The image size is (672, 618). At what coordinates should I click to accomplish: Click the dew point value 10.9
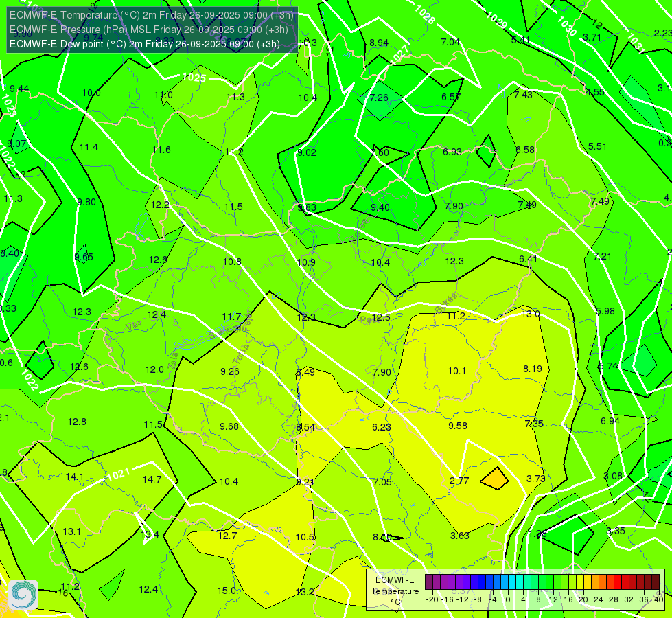click(306, 262)
